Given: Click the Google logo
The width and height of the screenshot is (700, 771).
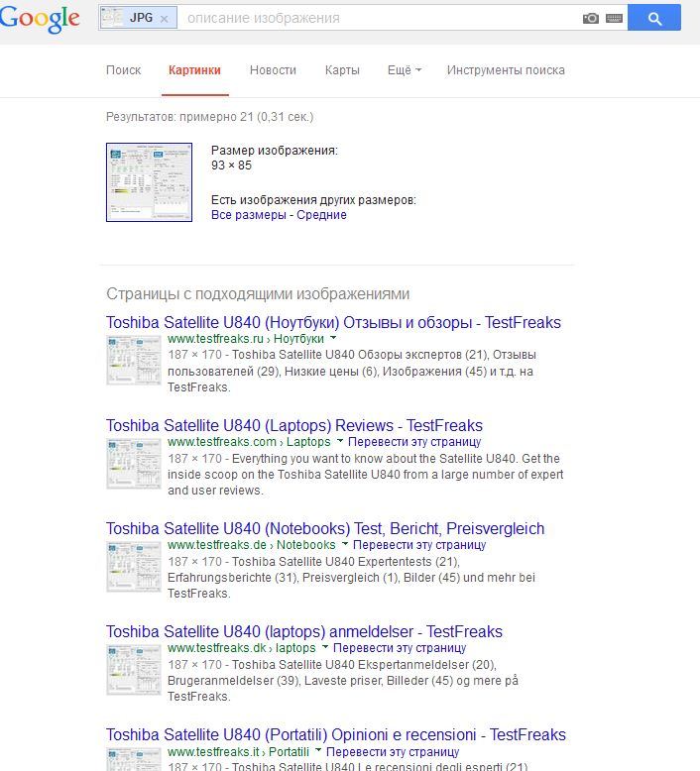Looking at the screenshot, I should tap(40, 19).
